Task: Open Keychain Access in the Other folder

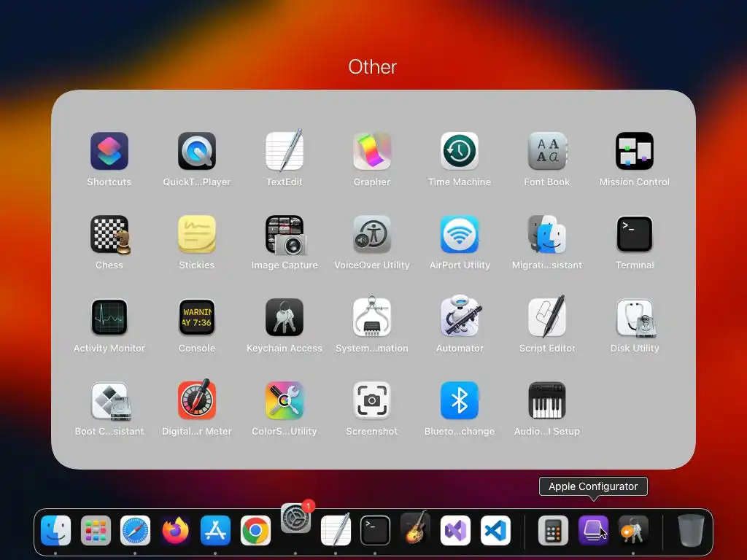Action: pyautogui.click(x=285, y=318)
